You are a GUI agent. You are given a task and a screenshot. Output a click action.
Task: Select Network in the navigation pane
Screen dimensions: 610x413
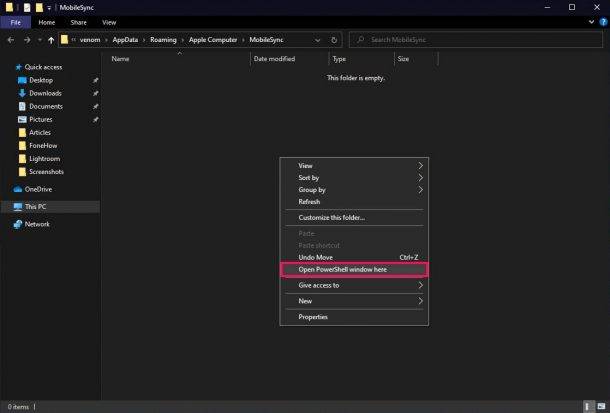[37, 224]
